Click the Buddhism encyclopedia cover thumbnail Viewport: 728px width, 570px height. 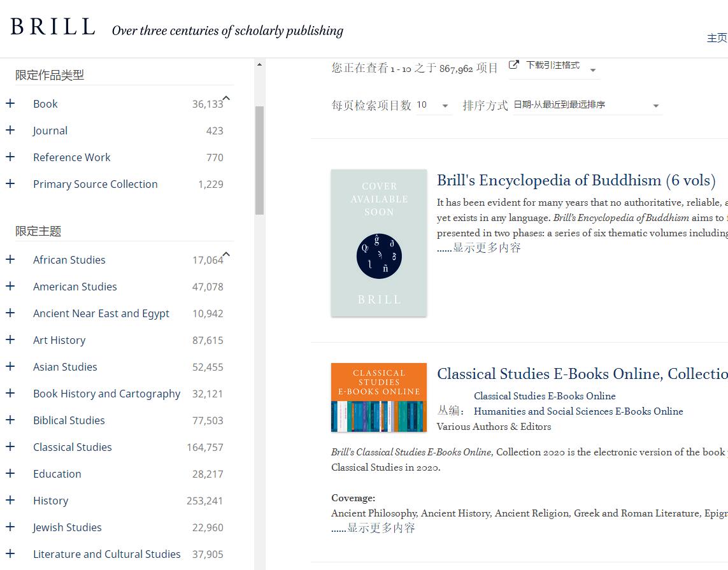pyautogui.click(x=379, y=243)
